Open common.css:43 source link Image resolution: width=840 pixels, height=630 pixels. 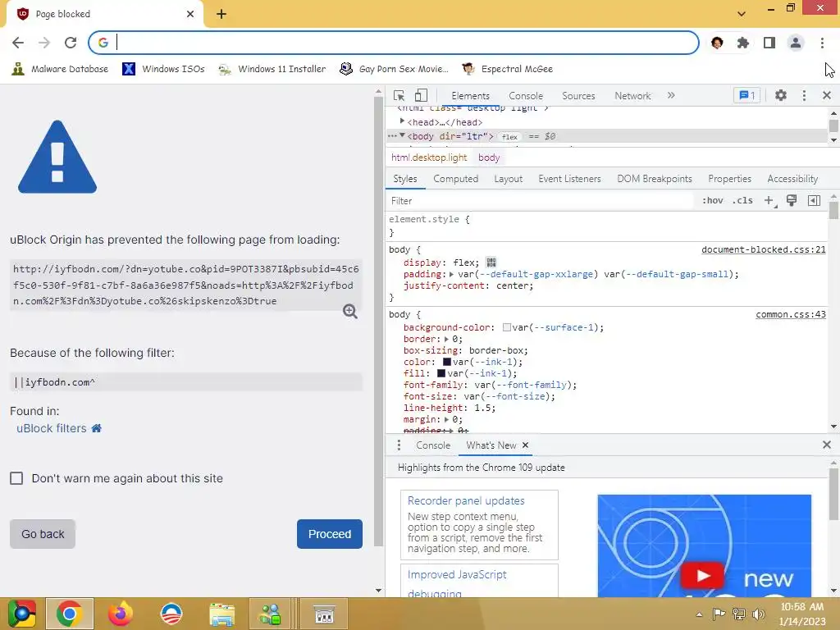[x=791, y=314]
